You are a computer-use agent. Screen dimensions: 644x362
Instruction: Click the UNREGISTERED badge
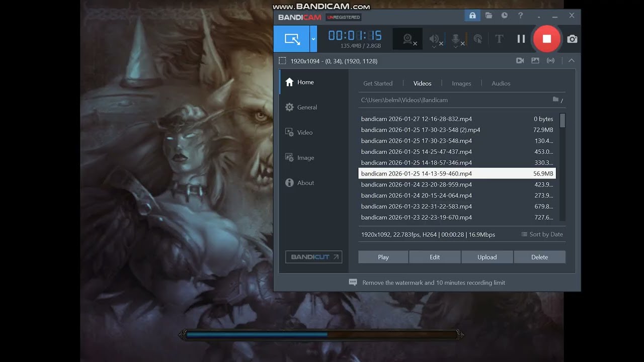click(344, 17)
